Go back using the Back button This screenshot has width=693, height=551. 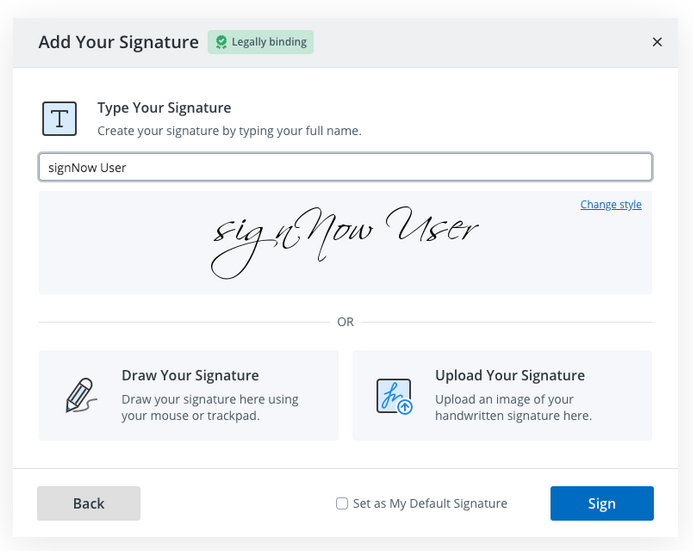coord(89,503)
